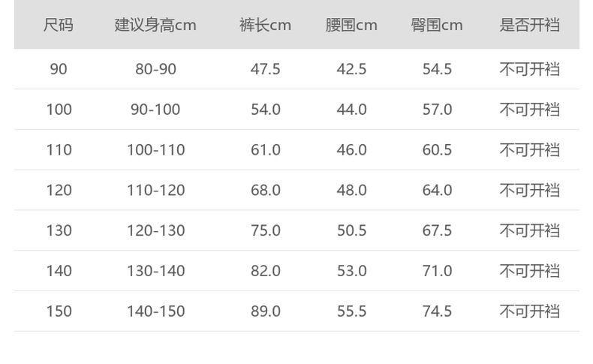Click the 裤长cm column header
The width and height of the screenshot is (593, 364).
pyautogui.click(x=265, y=25)
